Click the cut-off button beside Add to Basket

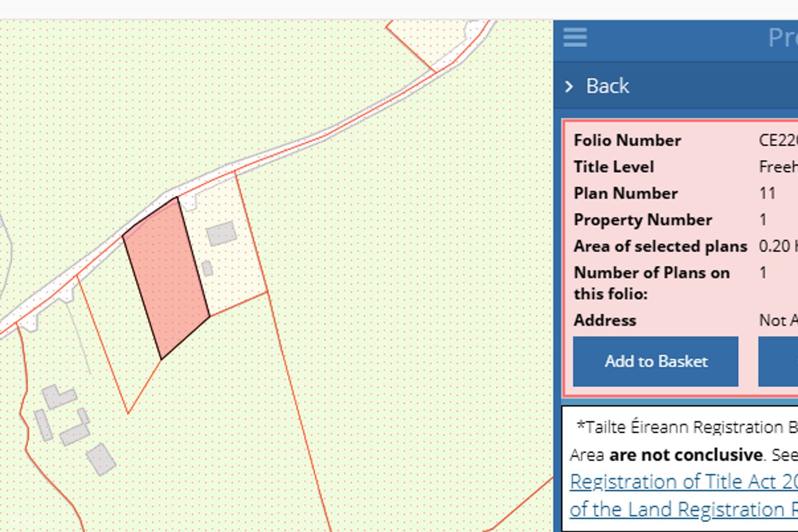point(778,361)
